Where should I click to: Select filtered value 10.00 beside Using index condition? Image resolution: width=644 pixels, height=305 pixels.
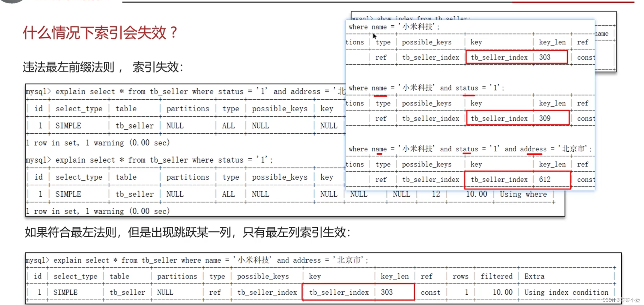pos(503,292)
